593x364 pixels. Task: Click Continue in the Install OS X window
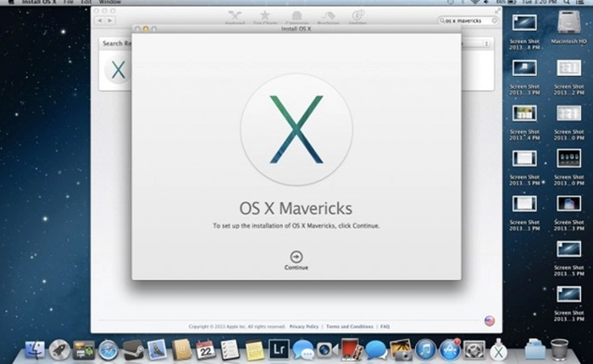tap(296, 261)
